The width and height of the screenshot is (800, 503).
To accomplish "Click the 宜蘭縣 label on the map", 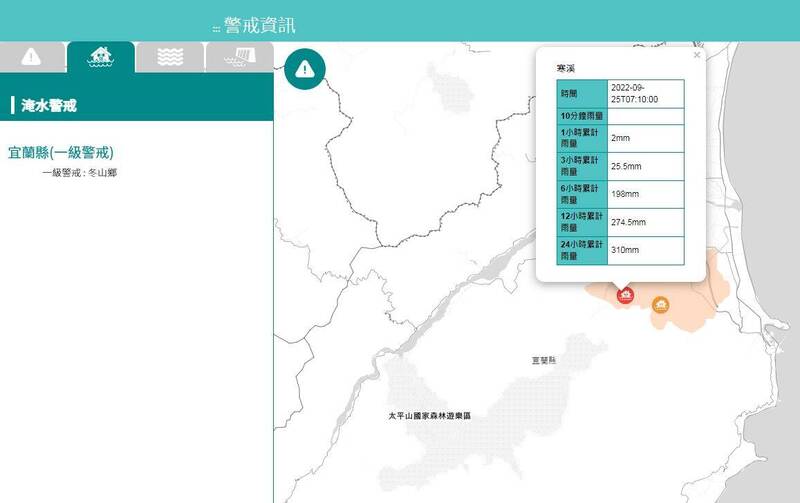I will click(x=544, y=358).
